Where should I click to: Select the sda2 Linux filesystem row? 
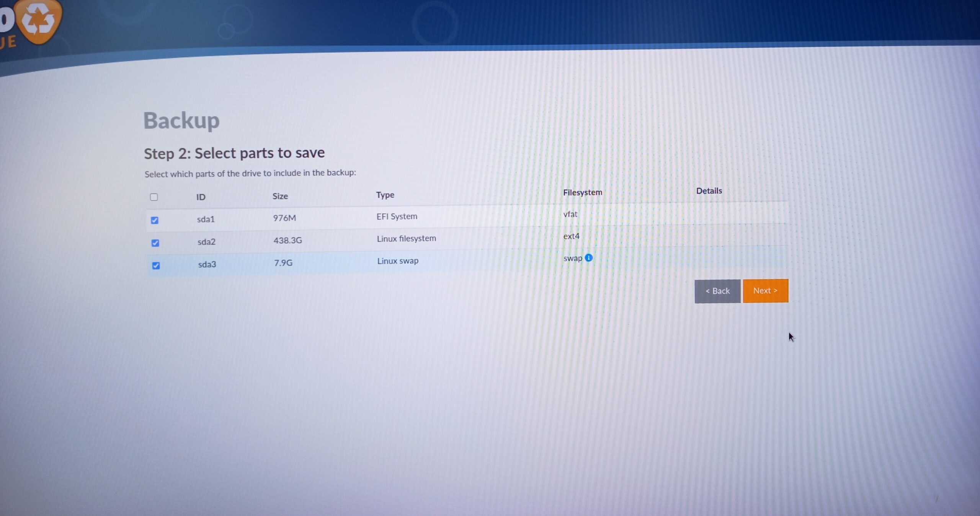(x=406, y=239)
